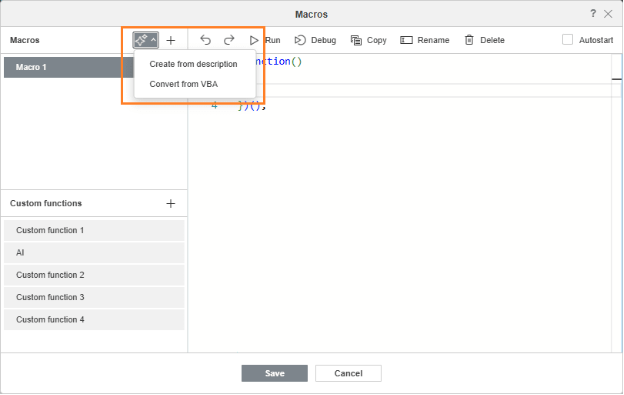Click the Rename icon
Viewport: 624px width, 395px height.
[x=406, y=40]
